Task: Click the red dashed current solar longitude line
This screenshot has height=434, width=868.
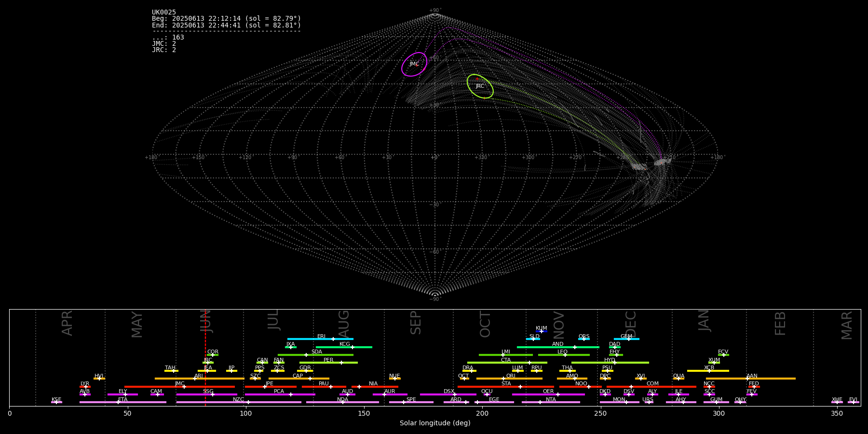Action: point(205,357)
